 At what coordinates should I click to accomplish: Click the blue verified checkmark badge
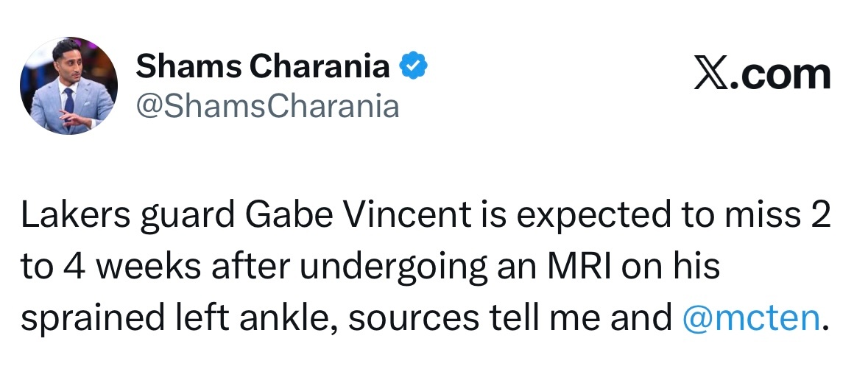(413, 68)
